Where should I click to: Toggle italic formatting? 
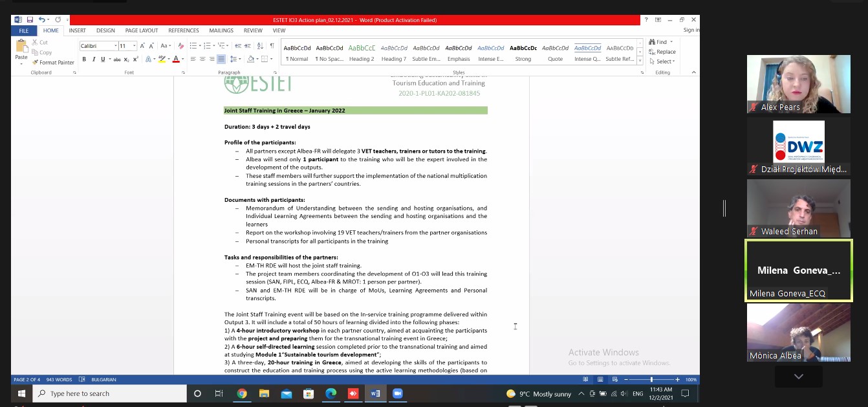pyautogui.click(x=94, y=60)
